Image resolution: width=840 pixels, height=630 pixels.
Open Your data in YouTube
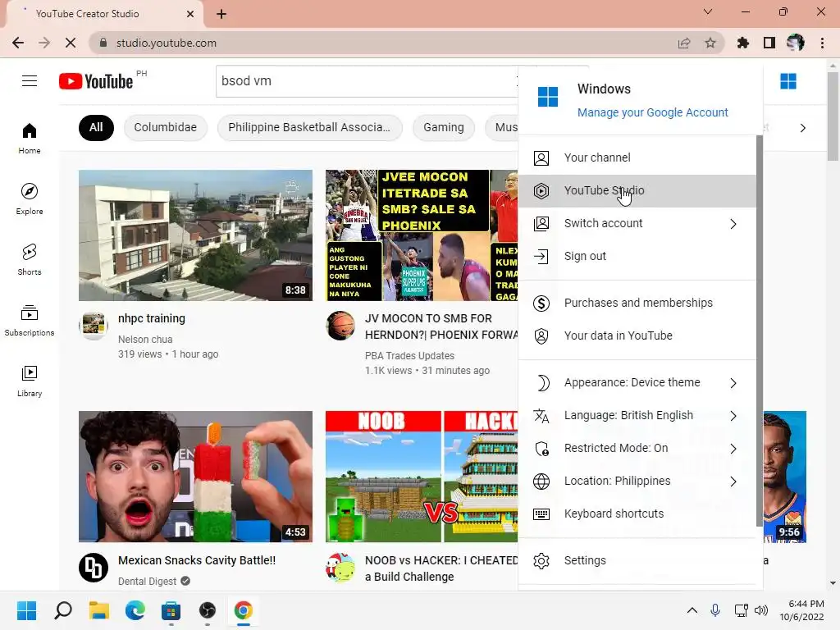637,336
